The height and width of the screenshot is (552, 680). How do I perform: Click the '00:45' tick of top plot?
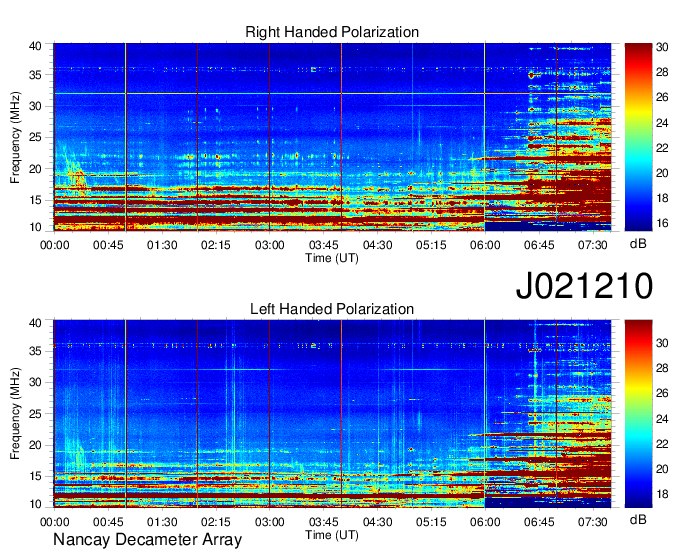pyautogui.click(x=108, y=245)
